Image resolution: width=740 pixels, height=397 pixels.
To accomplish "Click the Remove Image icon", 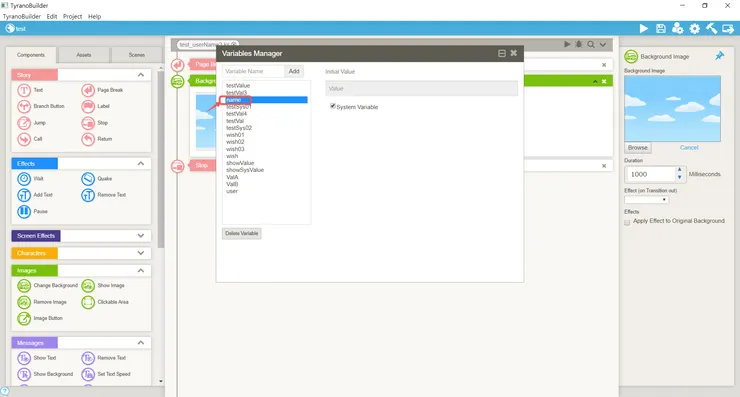I will 24,302.
